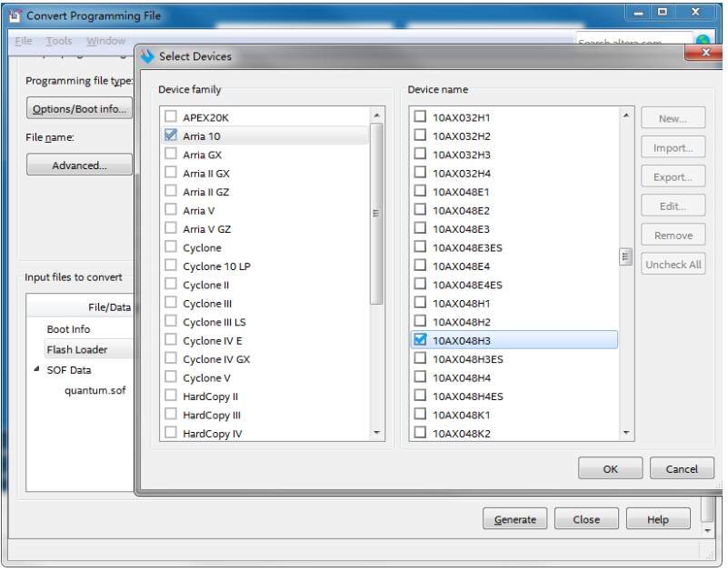Click the Device name list scrollbar thumb

(x=625, y=256)
